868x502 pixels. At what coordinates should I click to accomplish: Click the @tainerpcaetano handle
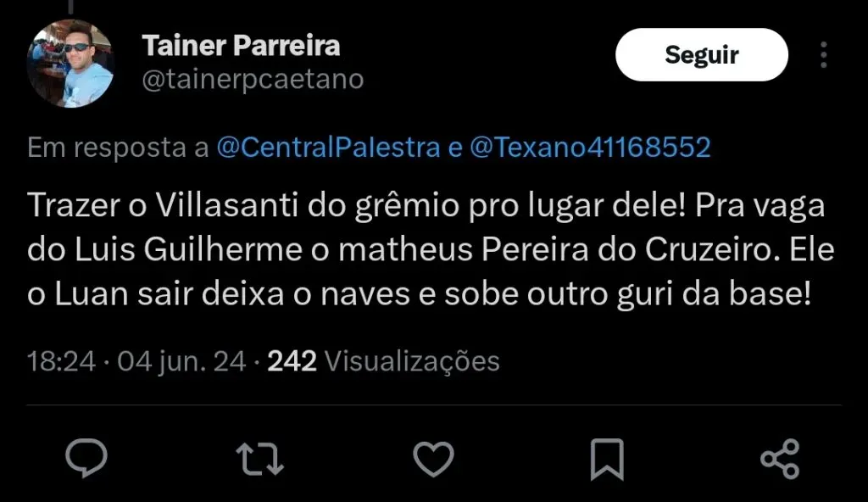coord(253,79)
